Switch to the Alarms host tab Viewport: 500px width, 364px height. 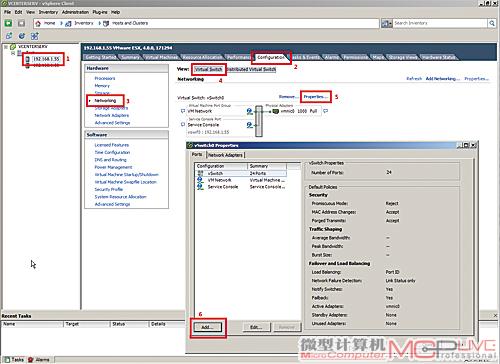pyautogui.click(x=332, y=57)
